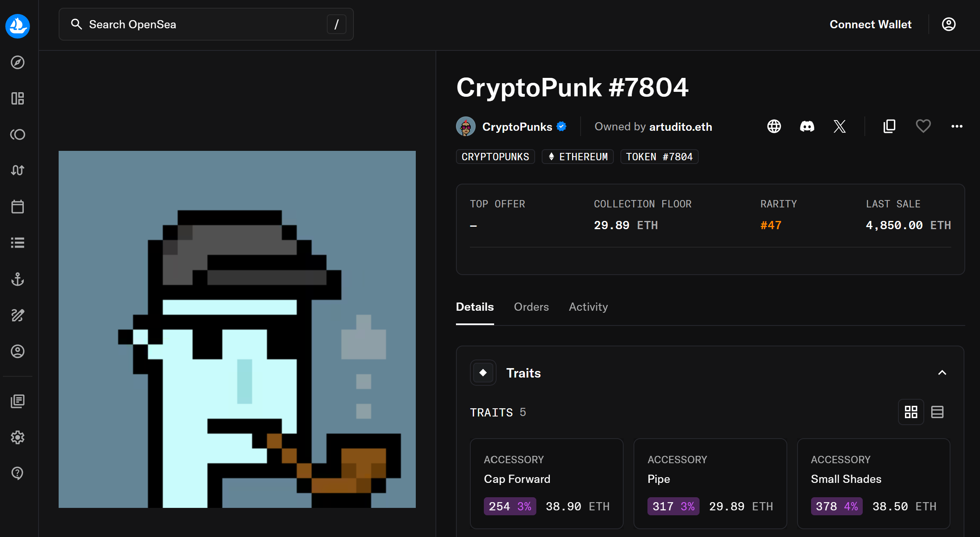The image size is (980, 537).
Task: Click the Connect Wallet button
Action: pos(871,24)
